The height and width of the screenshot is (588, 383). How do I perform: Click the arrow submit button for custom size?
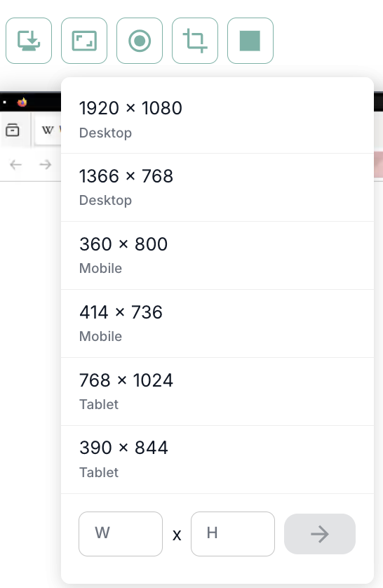click(320, 534)
